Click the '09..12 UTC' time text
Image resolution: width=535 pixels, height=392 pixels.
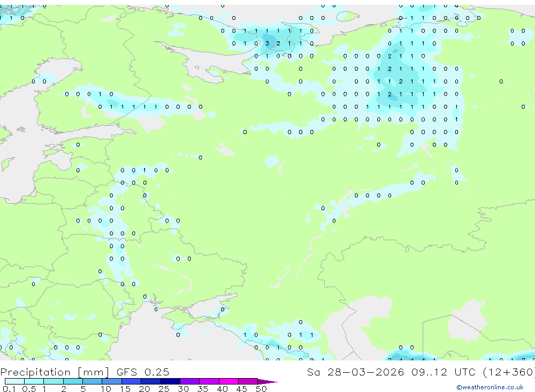(x=444, y=372)
